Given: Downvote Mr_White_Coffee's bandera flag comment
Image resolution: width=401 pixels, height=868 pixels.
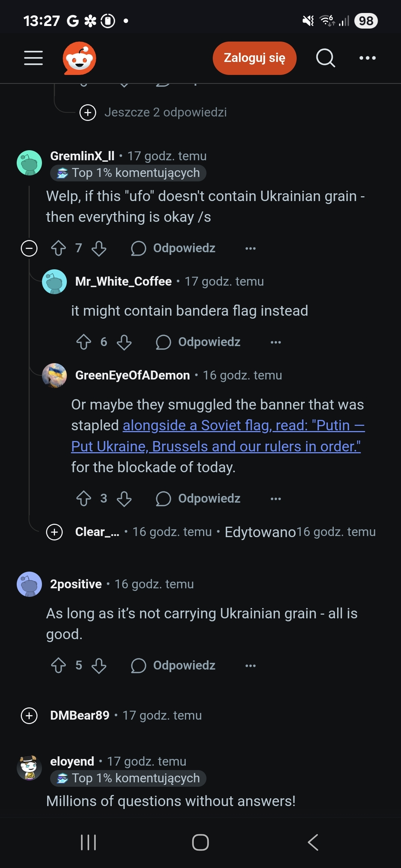Looking at the screenshot, I should pyautogui.click(x=124, y=342).
